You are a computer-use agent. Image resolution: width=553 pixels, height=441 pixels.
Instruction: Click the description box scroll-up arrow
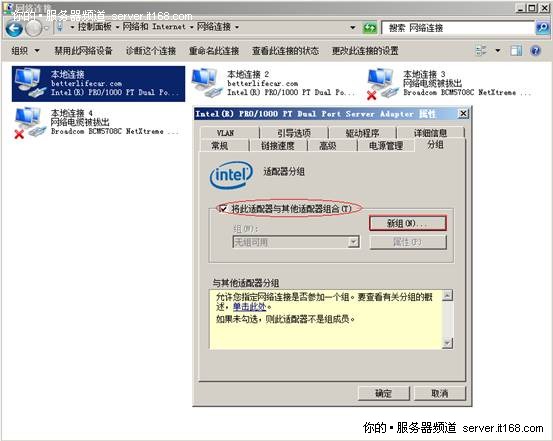pyautogui.click(x=447, y=295)
